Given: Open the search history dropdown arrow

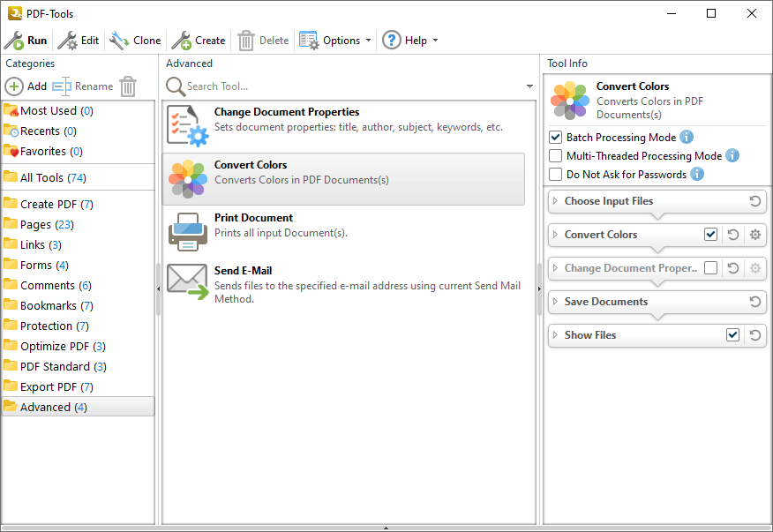Looking at the screenshot, I should (529, 86).
